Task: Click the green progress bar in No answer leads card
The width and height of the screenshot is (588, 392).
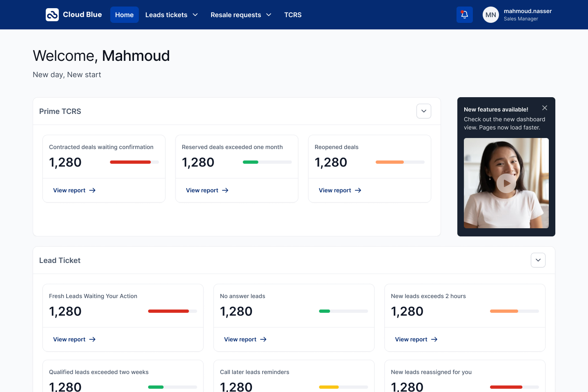Action: (343, 311)
